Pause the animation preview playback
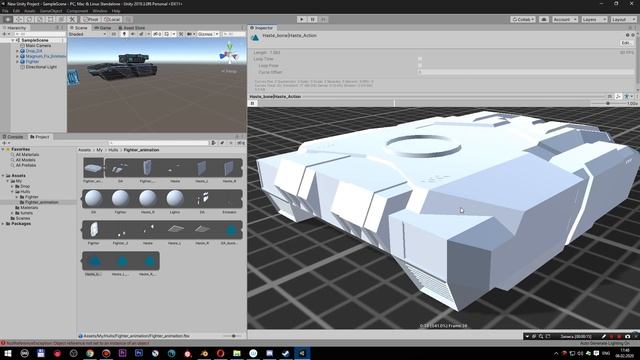This screenshot has height=360, width=640. pos(252,104)
